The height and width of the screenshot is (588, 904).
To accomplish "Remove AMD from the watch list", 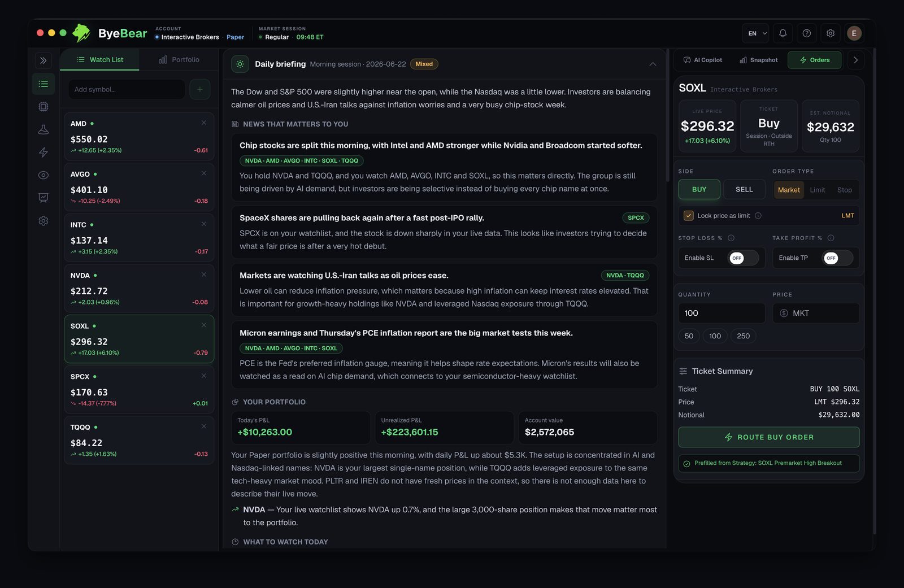I will 204,123.
